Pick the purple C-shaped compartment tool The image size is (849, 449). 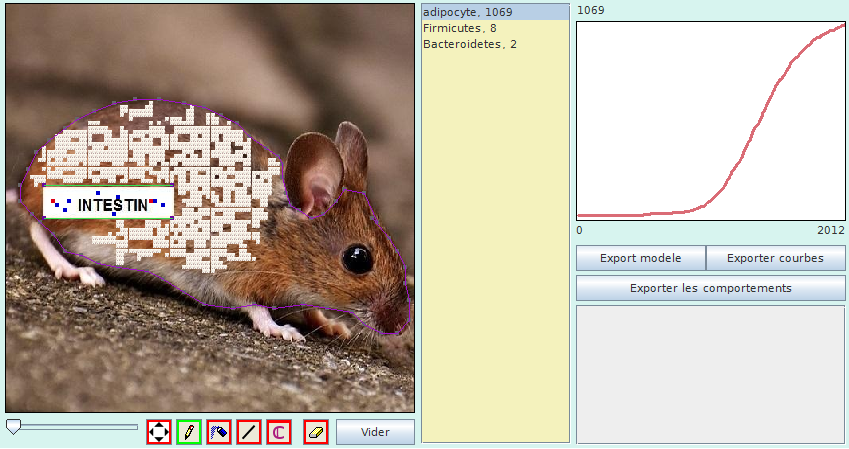[279, 432]
